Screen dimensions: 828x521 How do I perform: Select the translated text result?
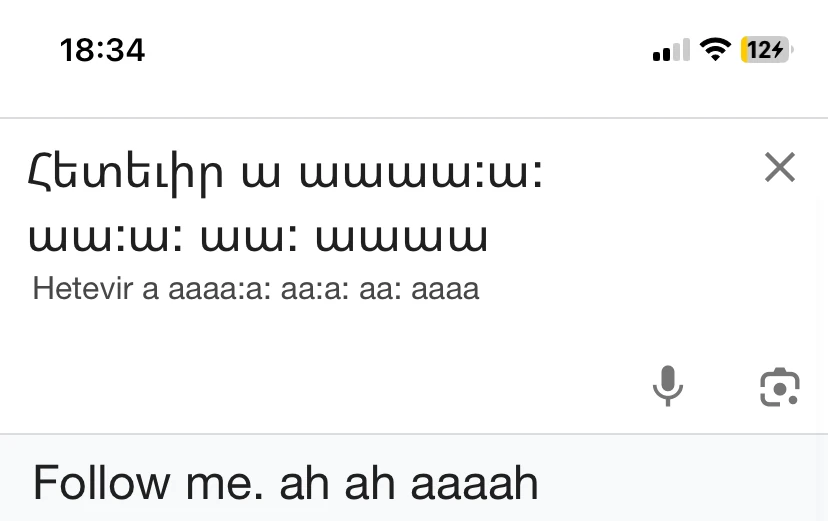tap(286, 483)
